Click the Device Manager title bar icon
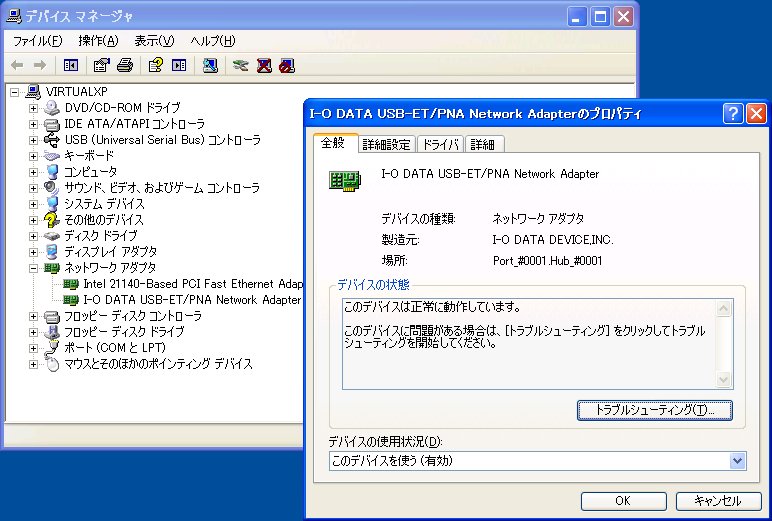 14,16
